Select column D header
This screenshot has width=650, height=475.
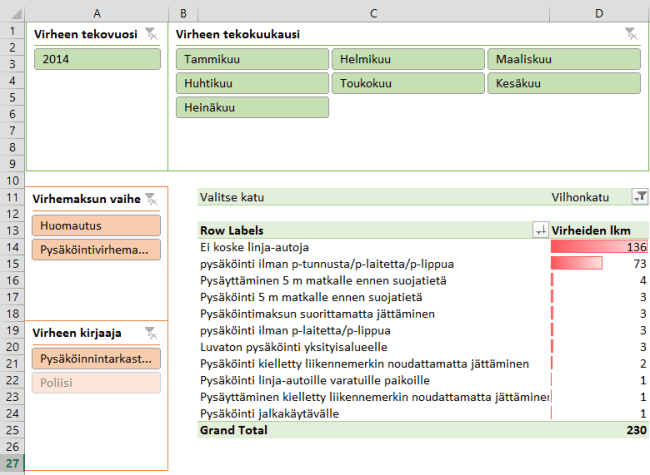[x=598, y=11]
